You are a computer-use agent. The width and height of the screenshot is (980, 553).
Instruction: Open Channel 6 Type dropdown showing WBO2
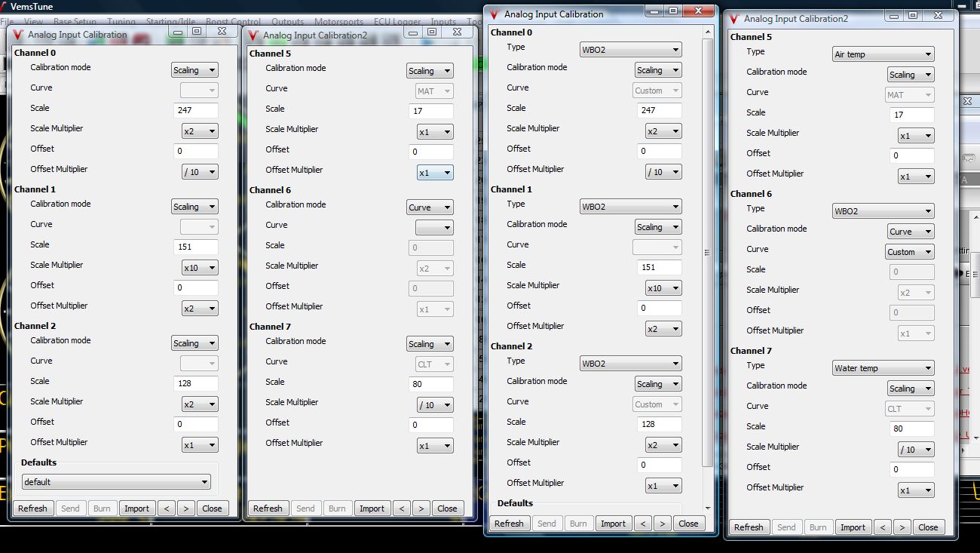pos(883,211)
